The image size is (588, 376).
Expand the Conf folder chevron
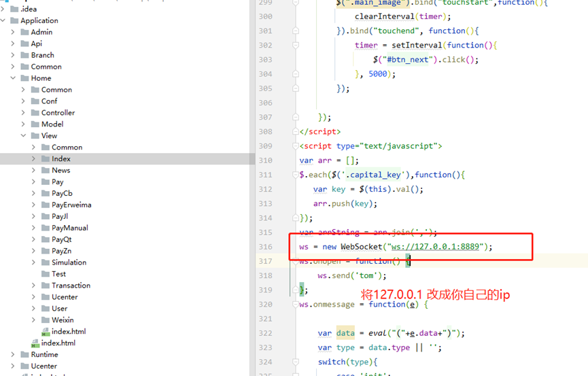click(x=23, y=101)
